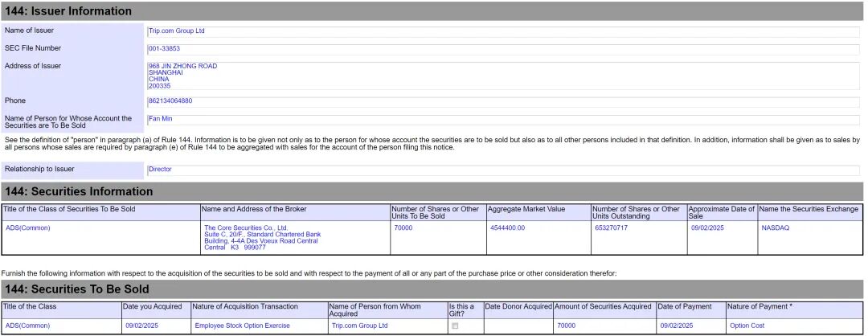Click 'ADS(Common)' in Securities To Be Sold table

click(27, 326)
